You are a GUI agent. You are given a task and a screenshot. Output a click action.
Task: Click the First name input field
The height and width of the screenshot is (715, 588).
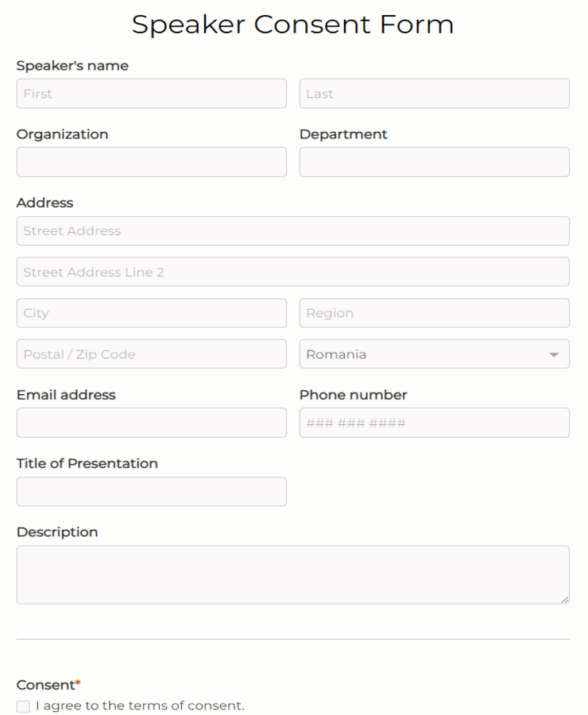[x=151, y=93]
